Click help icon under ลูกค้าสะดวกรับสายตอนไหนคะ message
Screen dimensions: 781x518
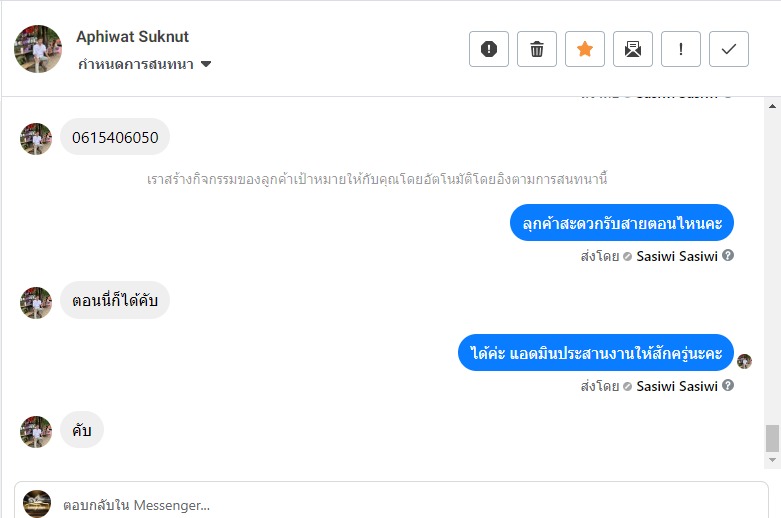(x=728, y=255)
